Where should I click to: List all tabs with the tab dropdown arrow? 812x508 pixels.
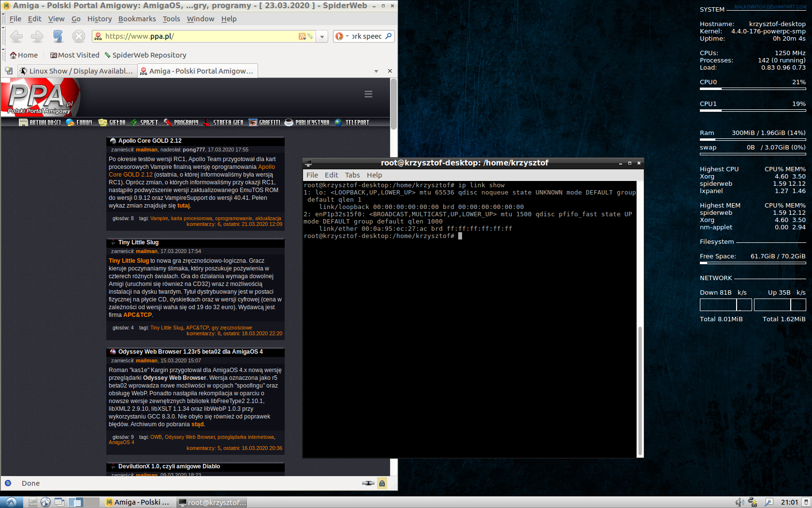tap(376, 71)
